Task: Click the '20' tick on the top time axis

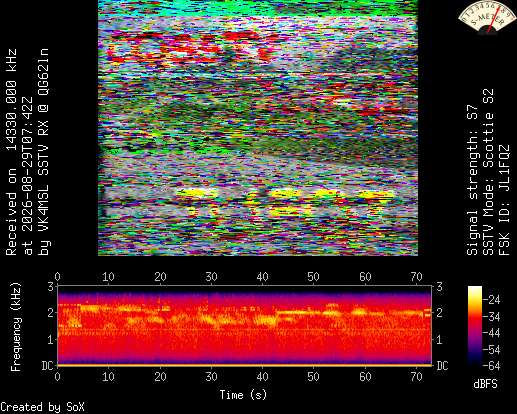Action: click(160, 277)
